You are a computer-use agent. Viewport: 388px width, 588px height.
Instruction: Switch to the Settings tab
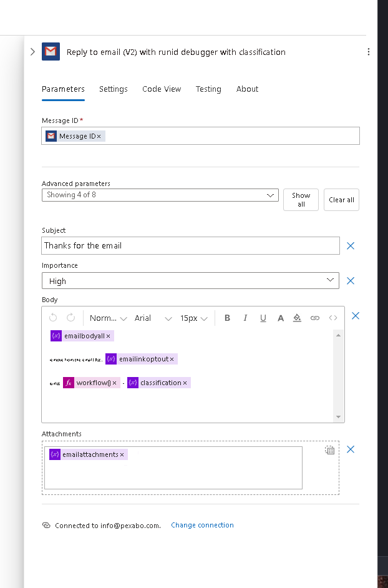113,89
